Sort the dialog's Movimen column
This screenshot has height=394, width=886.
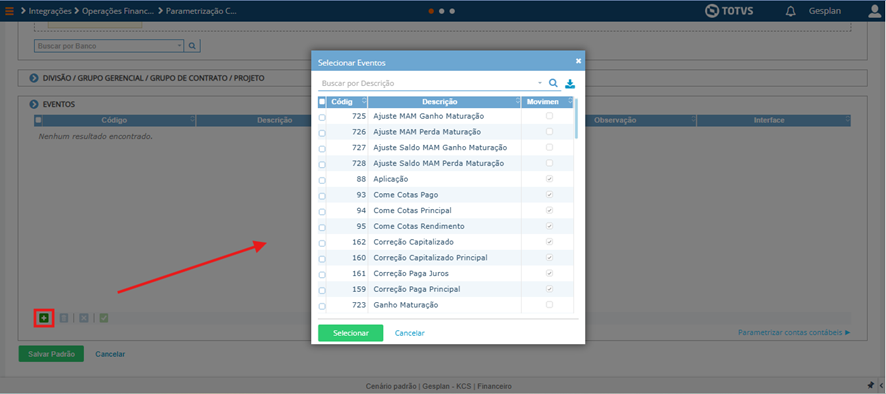[x=570, y=102]
